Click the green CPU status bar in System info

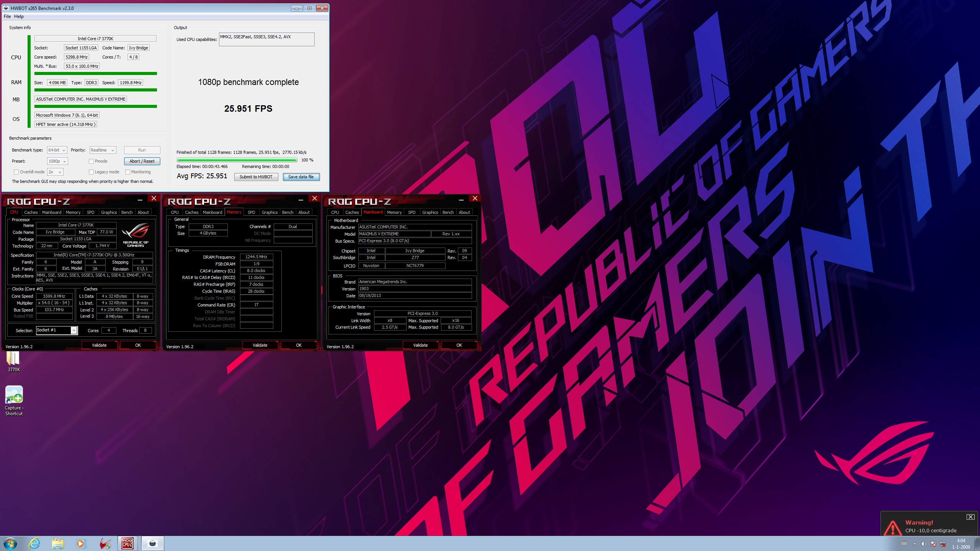pyautogui.click(x=96, y=73)
